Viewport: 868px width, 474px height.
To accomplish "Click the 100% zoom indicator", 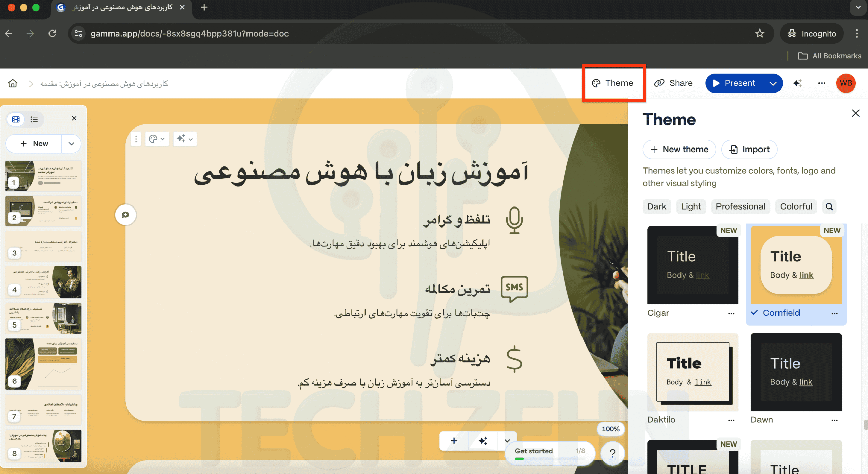I will [611, 429].
